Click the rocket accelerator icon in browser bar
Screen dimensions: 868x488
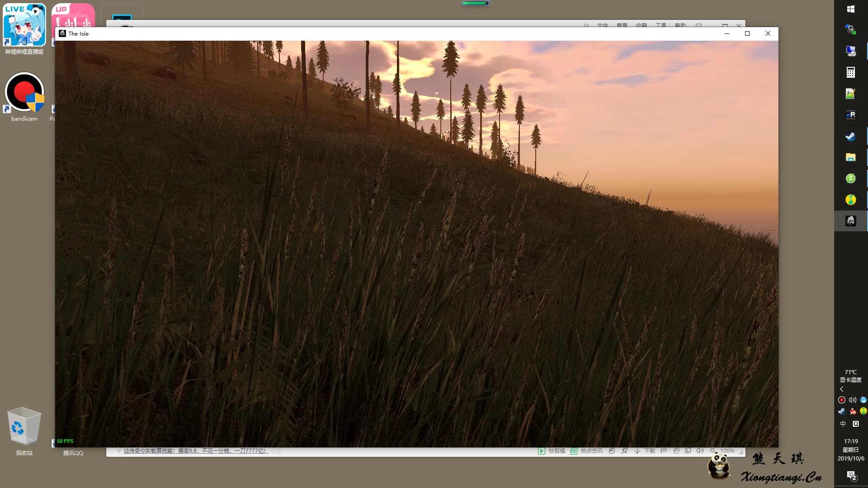pos(624,451)
